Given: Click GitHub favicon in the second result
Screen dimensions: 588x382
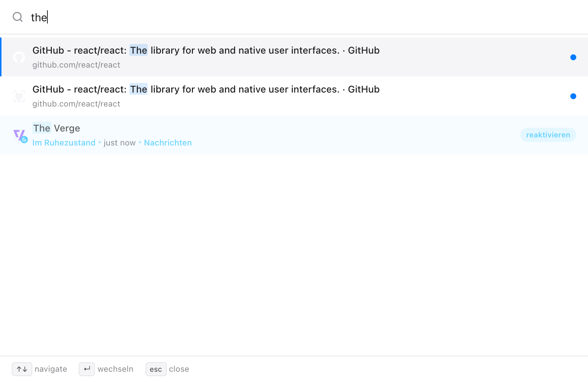Looking at the screenshot, I should [19, 96].
